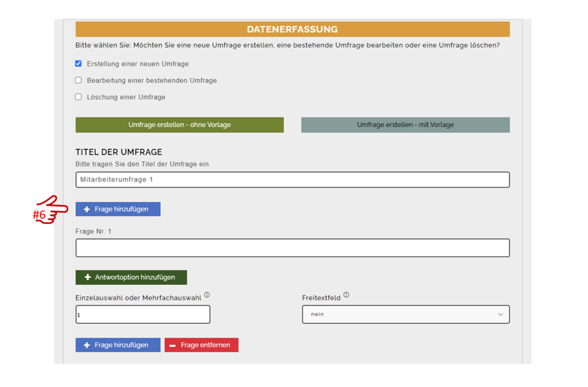The image size is (588, 387).
Task: Click the orange DATENERFASSUNG header bar
Action: [x=292, y=29]
